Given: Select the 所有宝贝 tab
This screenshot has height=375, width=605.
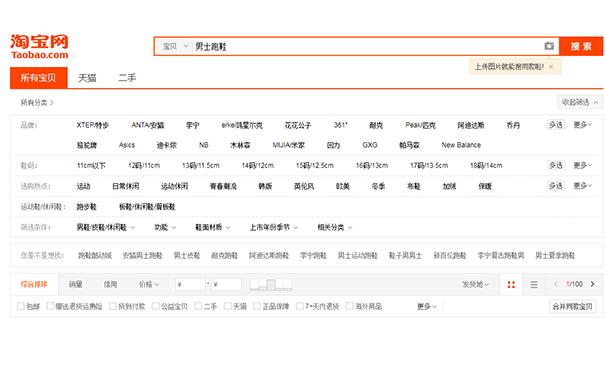Looking at the screenshot, I should click(x=39, y=78).
